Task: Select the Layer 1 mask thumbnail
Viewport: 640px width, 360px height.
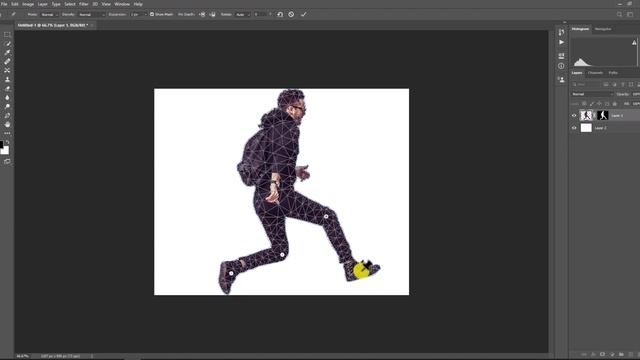Action: point(603,116)
